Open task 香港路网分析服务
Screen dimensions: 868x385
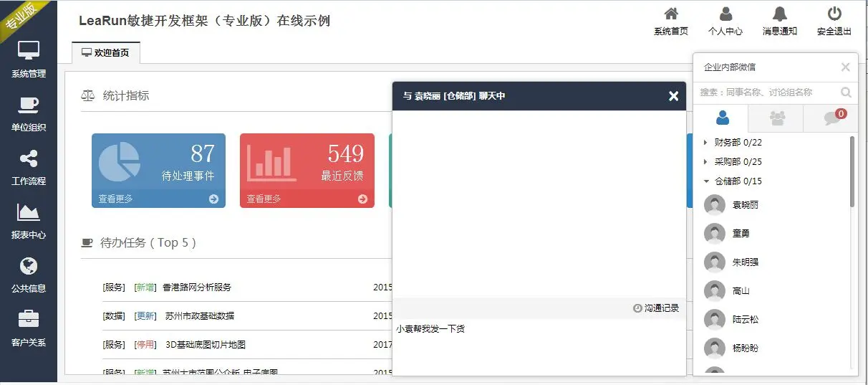point(197,287)
